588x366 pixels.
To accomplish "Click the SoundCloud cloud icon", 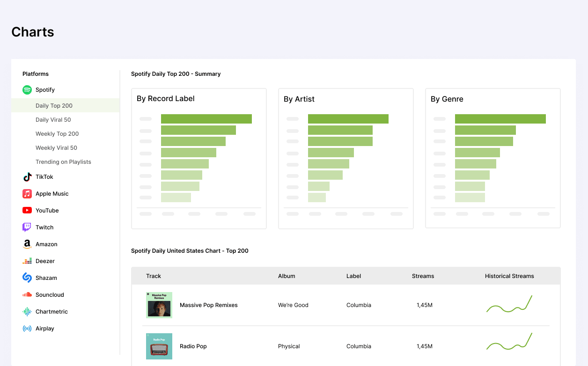I will point(27,295).
